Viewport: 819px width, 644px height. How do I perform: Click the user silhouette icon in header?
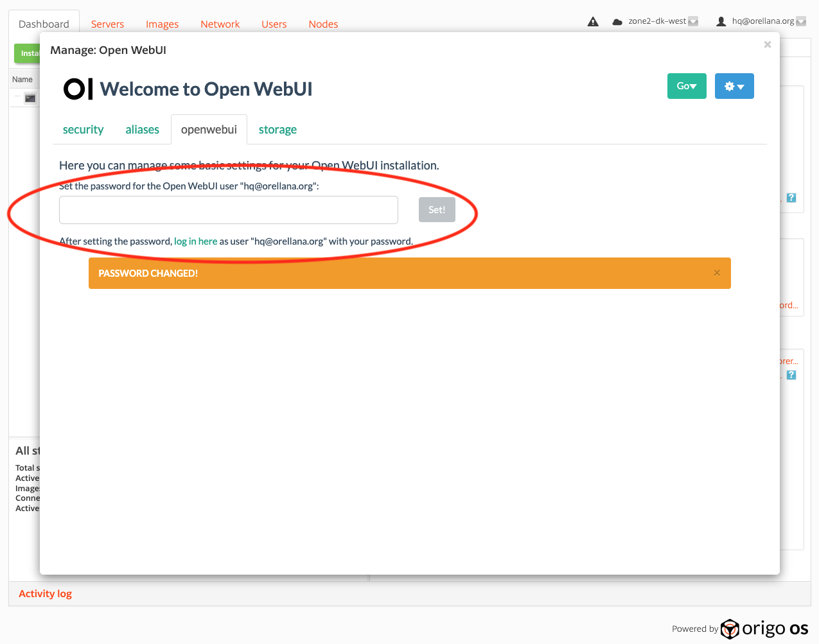[x=721, y=22]
